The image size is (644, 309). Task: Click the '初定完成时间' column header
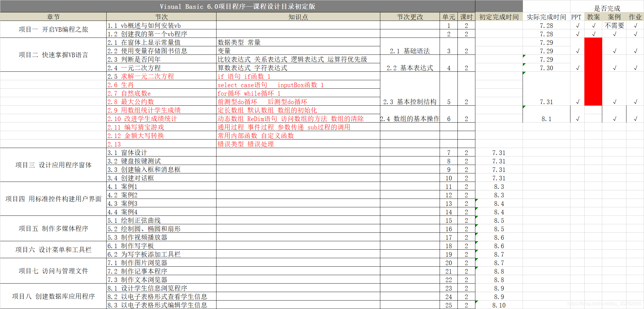tap(499, 17)
